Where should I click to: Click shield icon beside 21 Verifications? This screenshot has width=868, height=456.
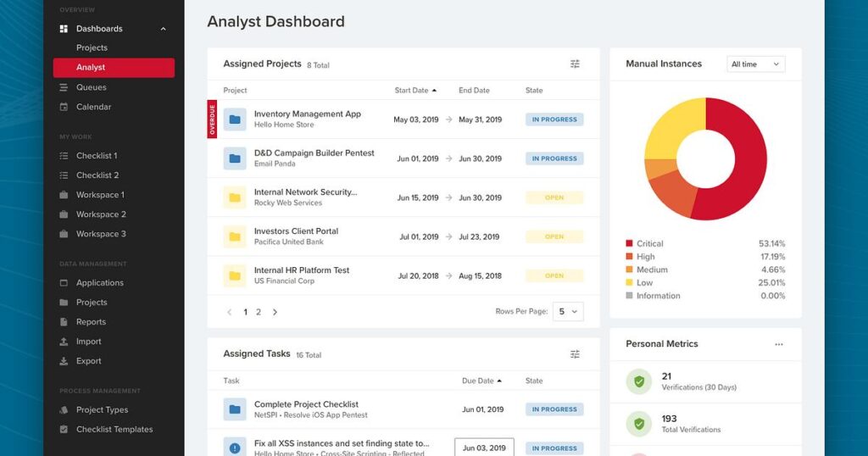pos(639,381)
